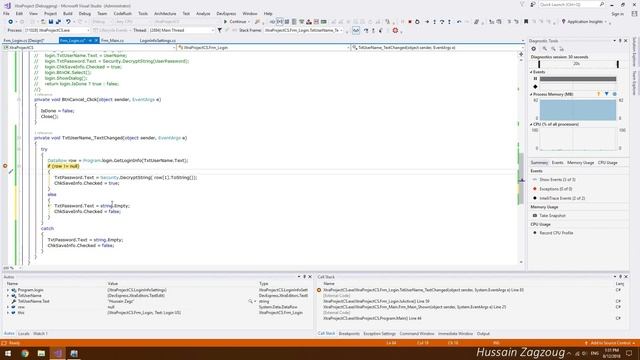The height and width of the screenshot is (360, 640).
Task: Click Reset Zoom icon in Diagnostic Tools
Action: coord(562,49)
